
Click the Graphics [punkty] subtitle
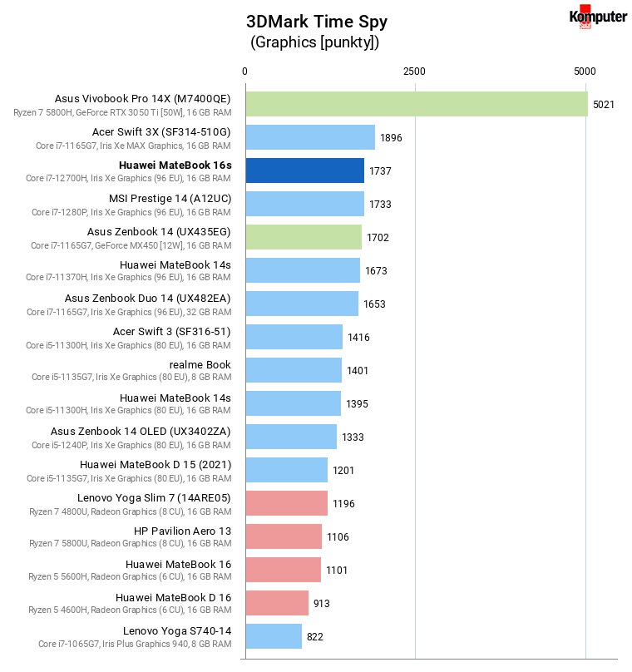pos(314,42)
